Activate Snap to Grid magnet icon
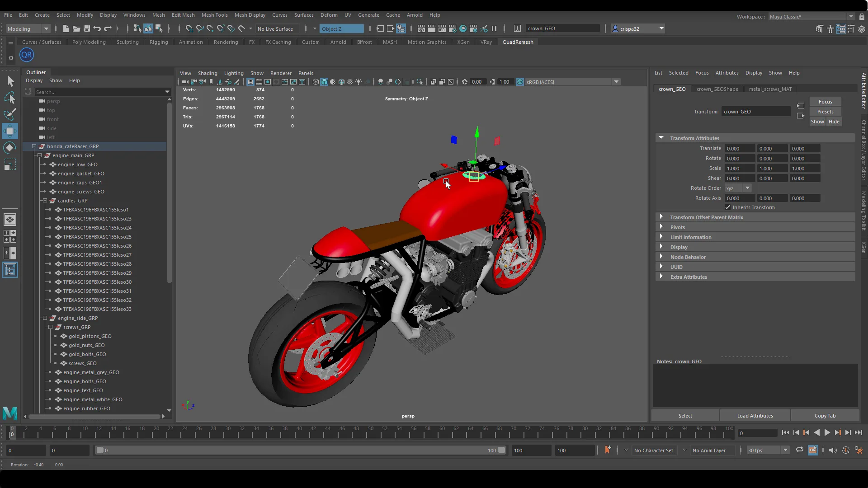Viewport: 868px width, 488px height. pos(189,28)
